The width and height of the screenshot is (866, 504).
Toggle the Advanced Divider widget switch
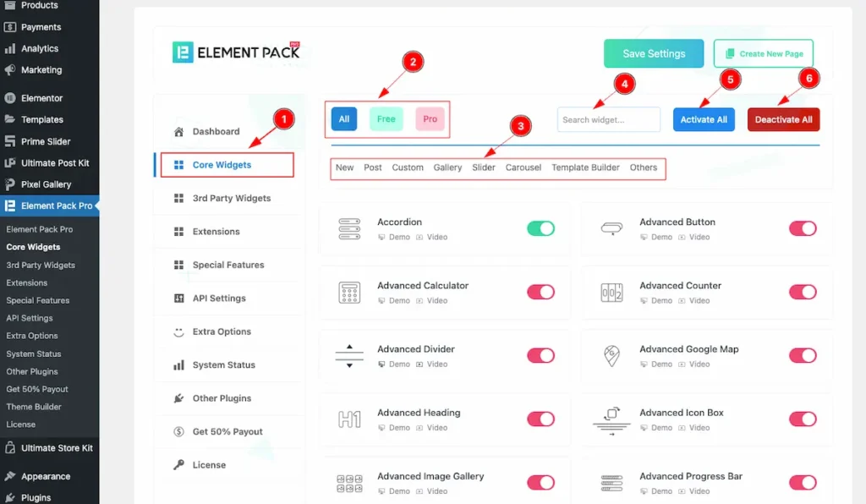tap(540, 355)
